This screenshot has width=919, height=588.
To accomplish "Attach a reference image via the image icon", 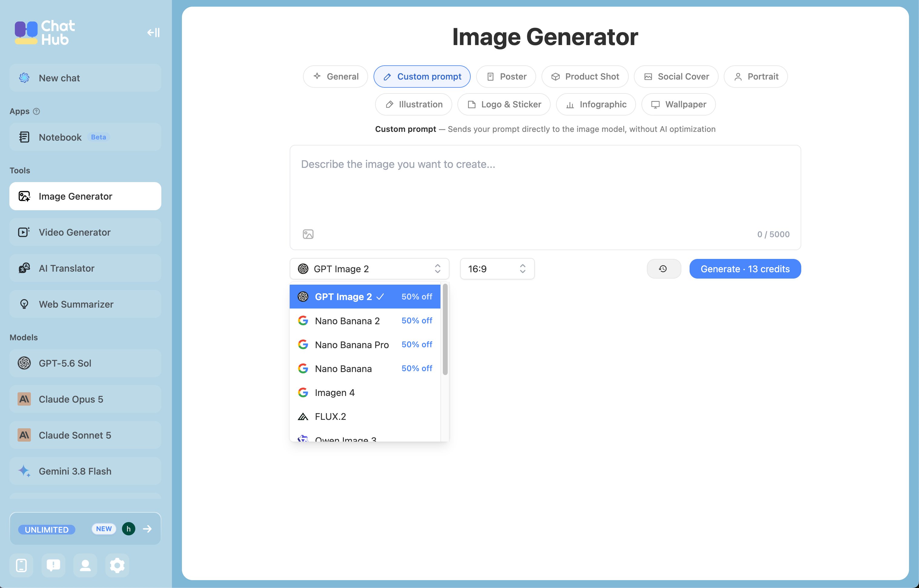I will [x=308, y=234].
